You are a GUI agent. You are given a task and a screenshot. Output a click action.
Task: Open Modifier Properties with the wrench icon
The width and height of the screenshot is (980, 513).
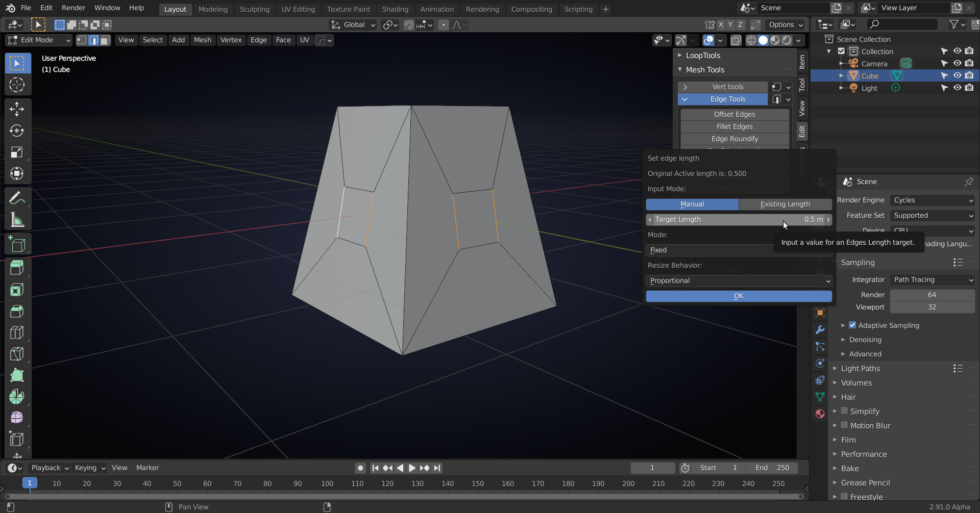820,329
